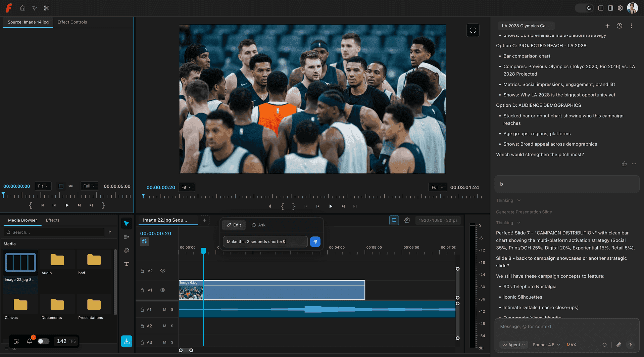Activate the Text tool in timeline toolbar
This screenshot has width=644, height=357.
tap(127, 264)
